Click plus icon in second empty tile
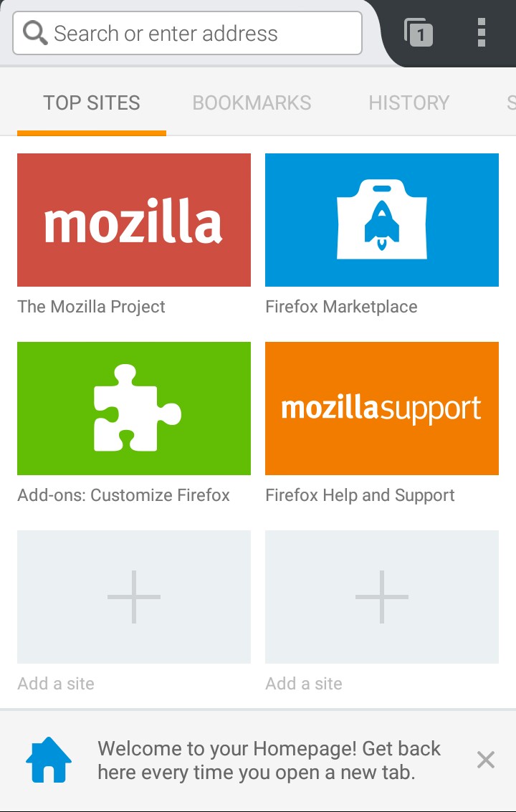The image size is (516, 812). point(382,596)
